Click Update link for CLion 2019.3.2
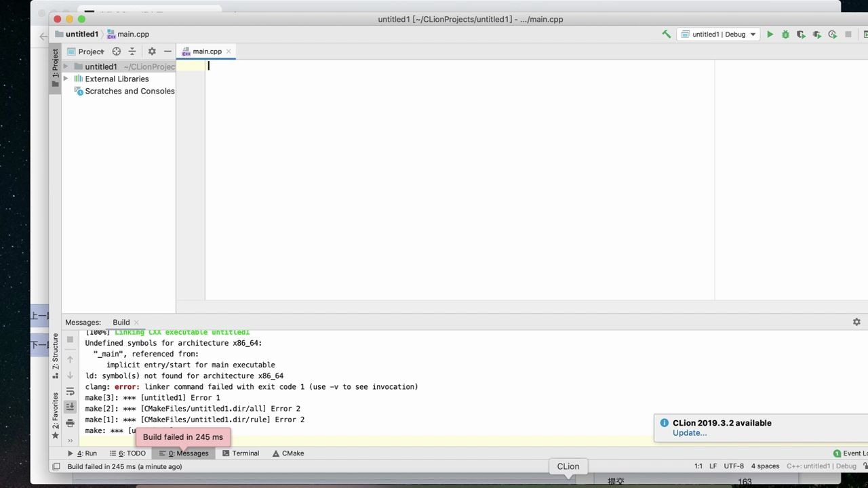Screen dimensions: 868x488 (689, 432)
